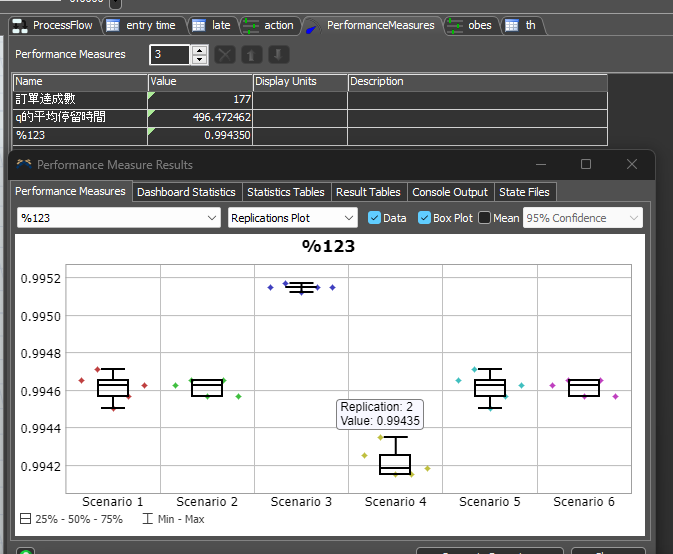673x554 pixels.
Task: Click the action tab icon
Action: pos(251,25)
